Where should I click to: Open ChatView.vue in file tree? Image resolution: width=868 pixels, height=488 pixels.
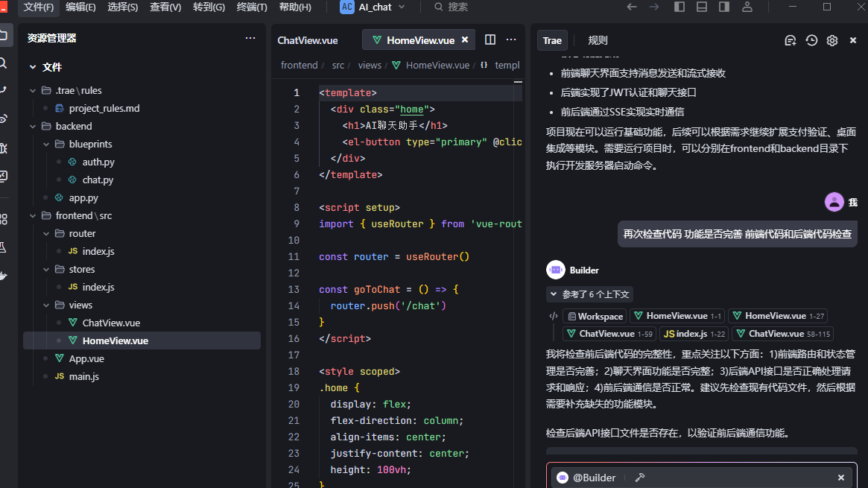(x=111, y=323)
